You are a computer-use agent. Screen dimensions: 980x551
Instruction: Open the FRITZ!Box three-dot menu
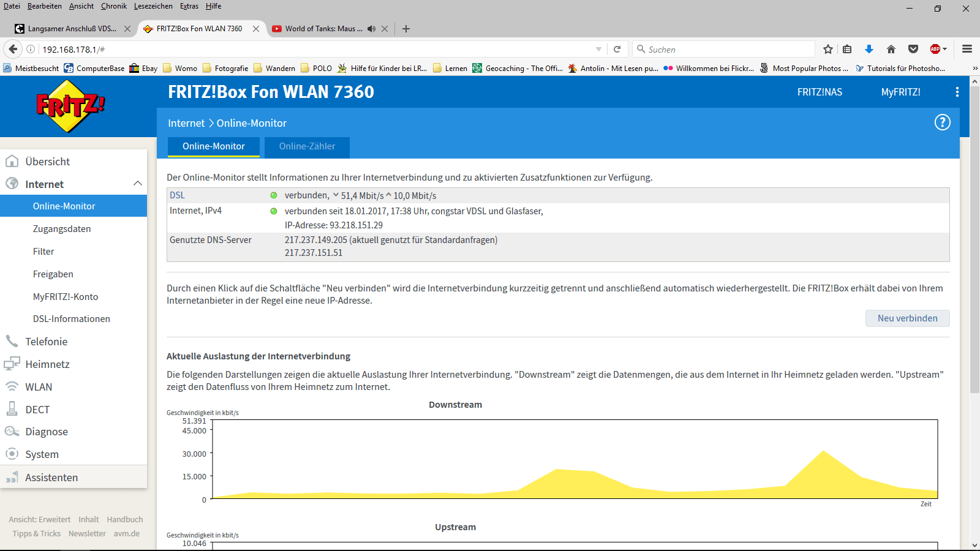click(x=957, y=92)
